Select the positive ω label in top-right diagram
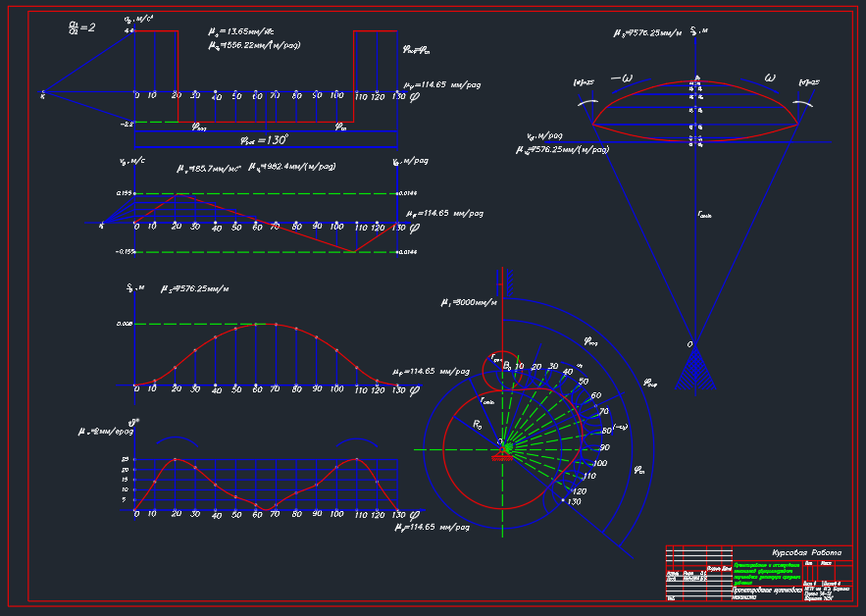866x616 pixels. point(770,77)
